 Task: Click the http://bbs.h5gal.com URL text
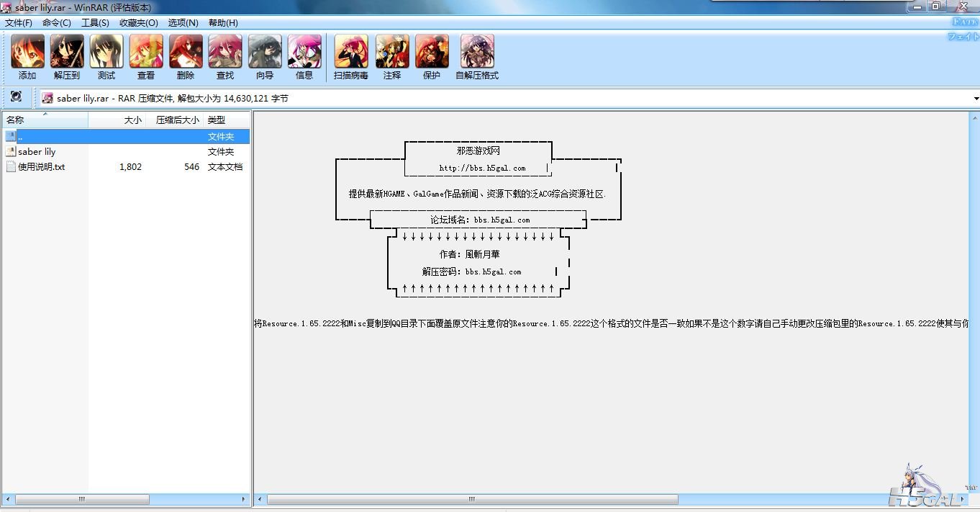[x=482, y=169]
